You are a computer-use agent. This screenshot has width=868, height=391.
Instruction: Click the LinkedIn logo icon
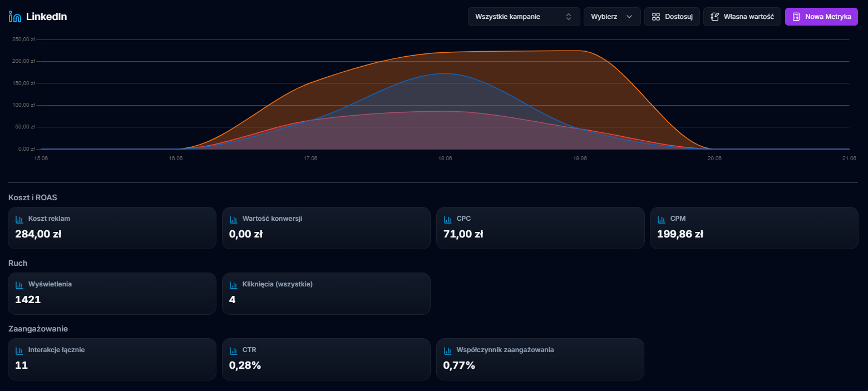tap(15, 17)
